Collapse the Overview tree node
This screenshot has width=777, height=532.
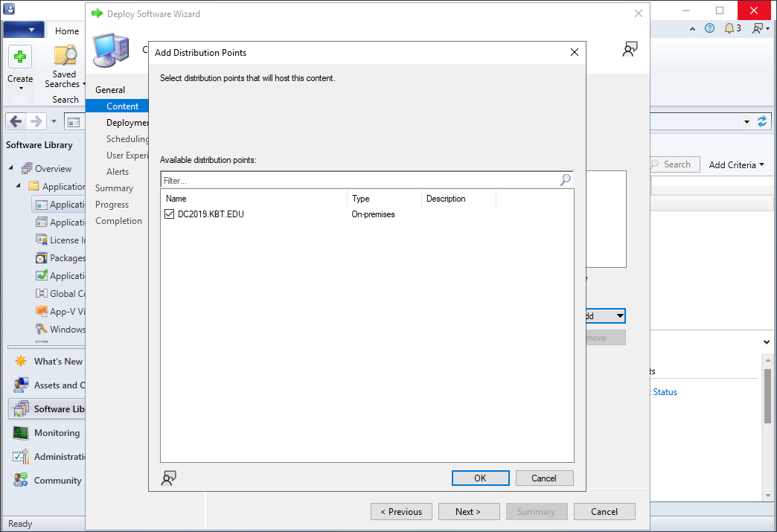(11, 168)
